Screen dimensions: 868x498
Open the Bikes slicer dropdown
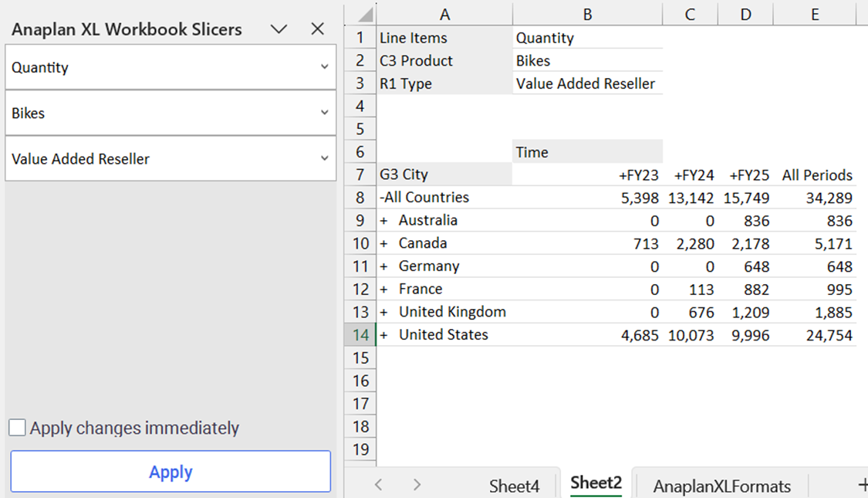click(x=324, y=113)
